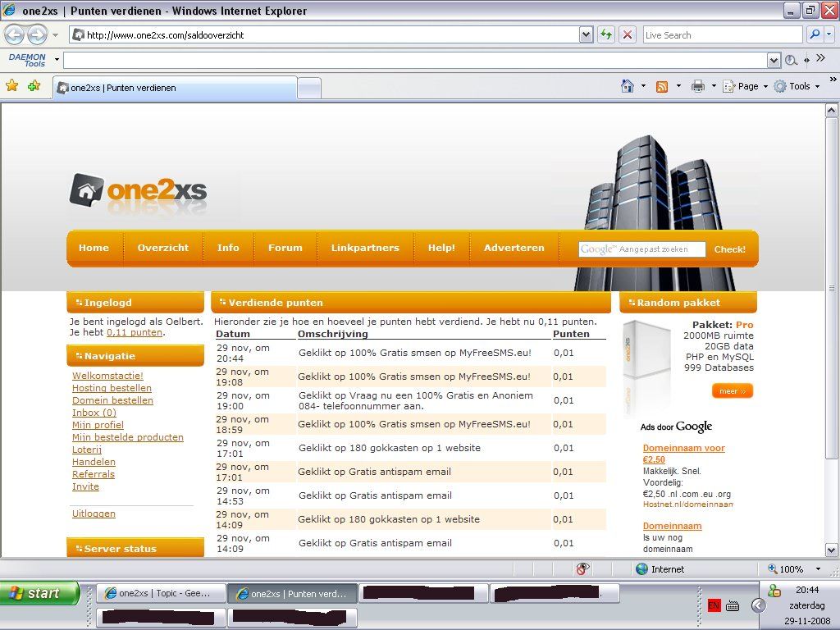
Task: Open the Handelen link
Action: point(94,462)
